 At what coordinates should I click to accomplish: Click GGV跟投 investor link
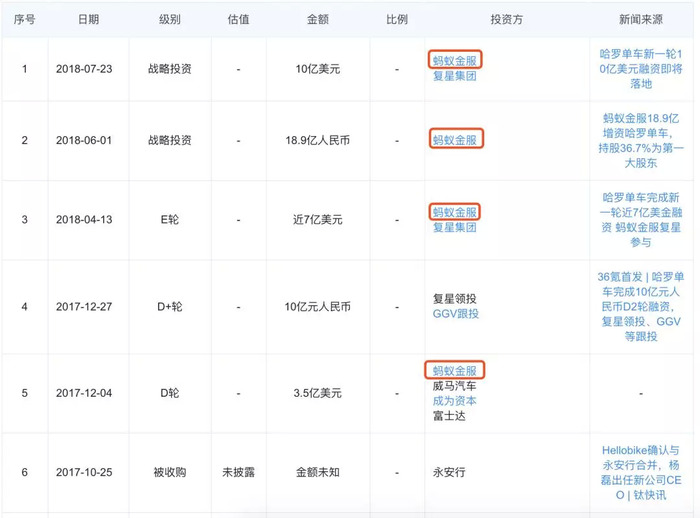pyautogui.click(x=455, y=314)
